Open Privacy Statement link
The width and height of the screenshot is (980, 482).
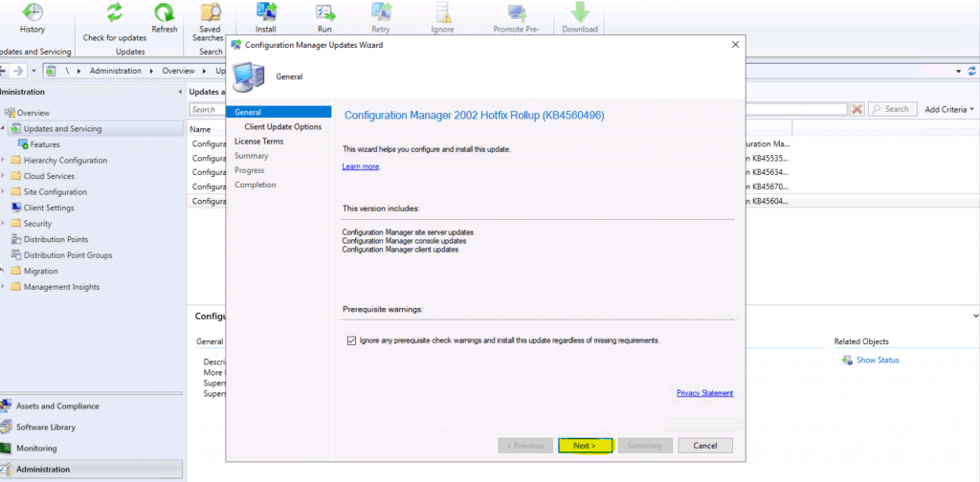(x=705, y=393)
